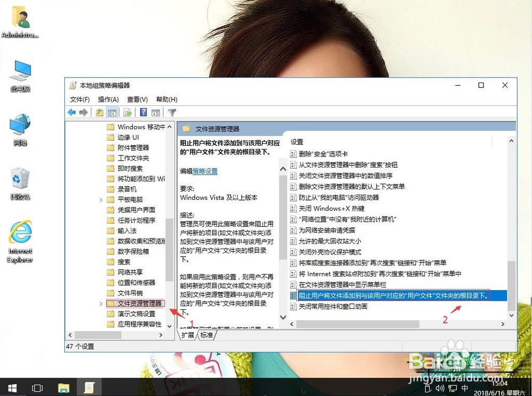
Task: Toggle the filter funnel icon
Action: point(170,112)
